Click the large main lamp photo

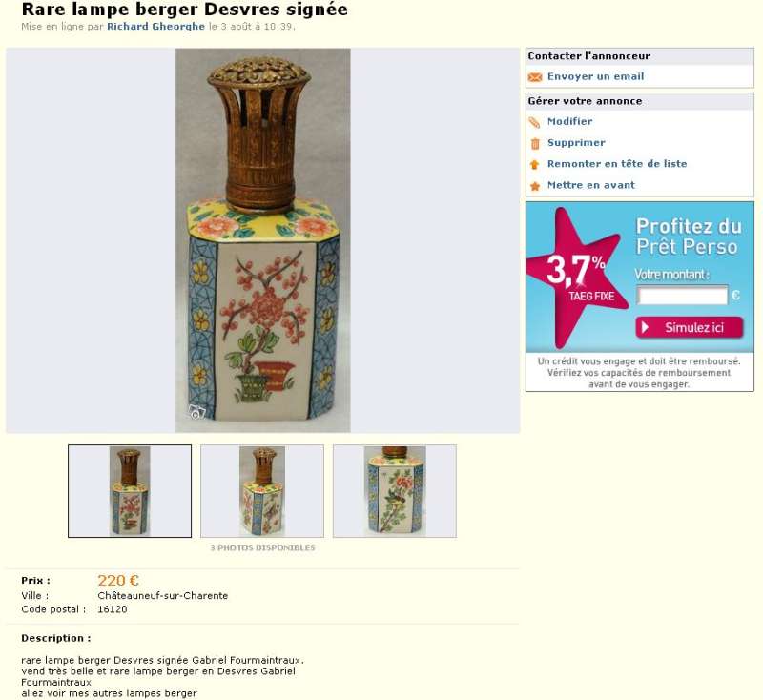pos(263,240)
